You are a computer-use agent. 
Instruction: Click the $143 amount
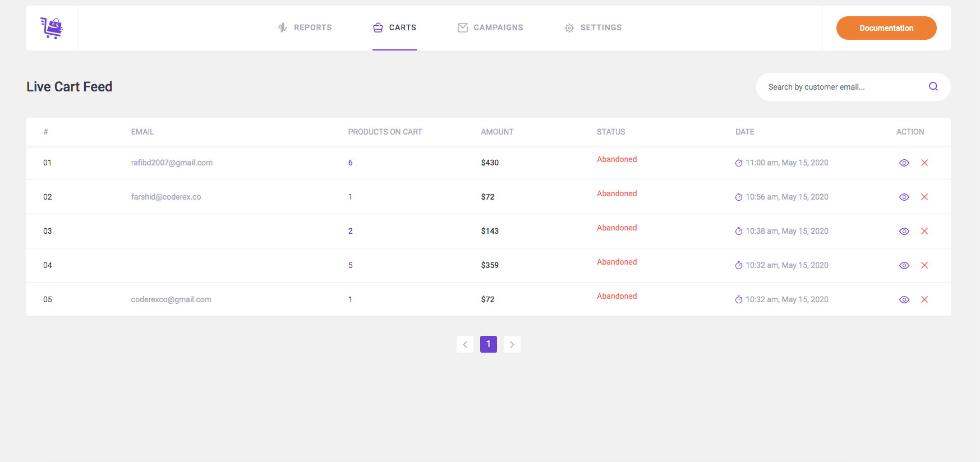point(490,231)
